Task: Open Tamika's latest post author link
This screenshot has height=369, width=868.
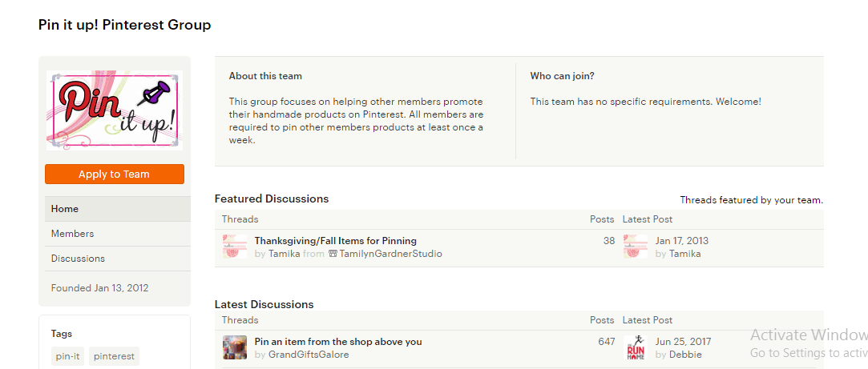Action: tap(684, 254)
